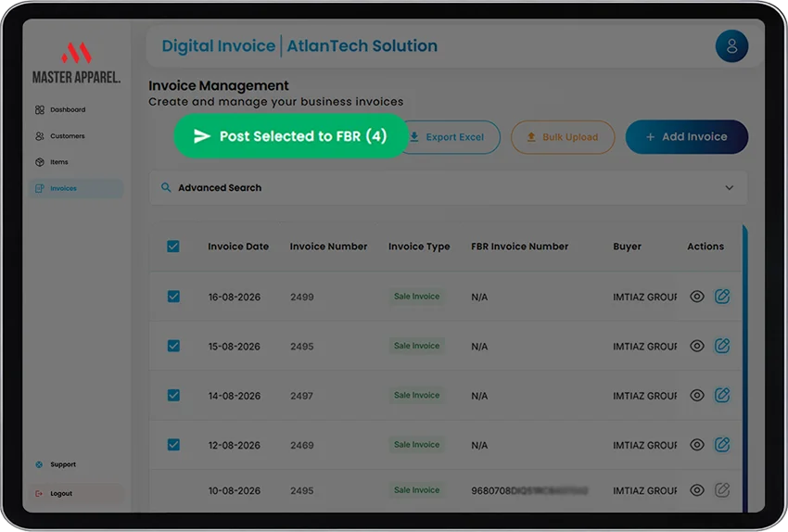Edit invoice 2469 with pencil icon
The height and width of the screenshot is (532, 788).
(x=722, y=445)
